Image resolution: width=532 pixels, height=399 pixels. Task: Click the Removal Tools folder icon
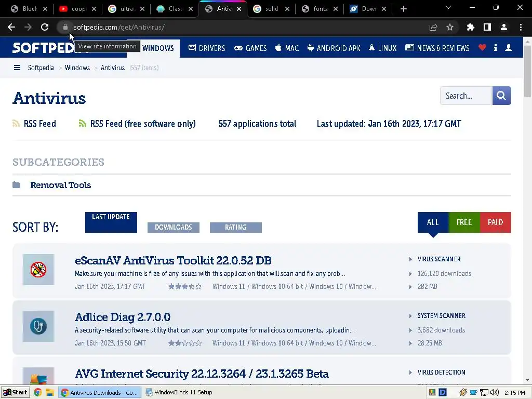click(x=16, y=185)
